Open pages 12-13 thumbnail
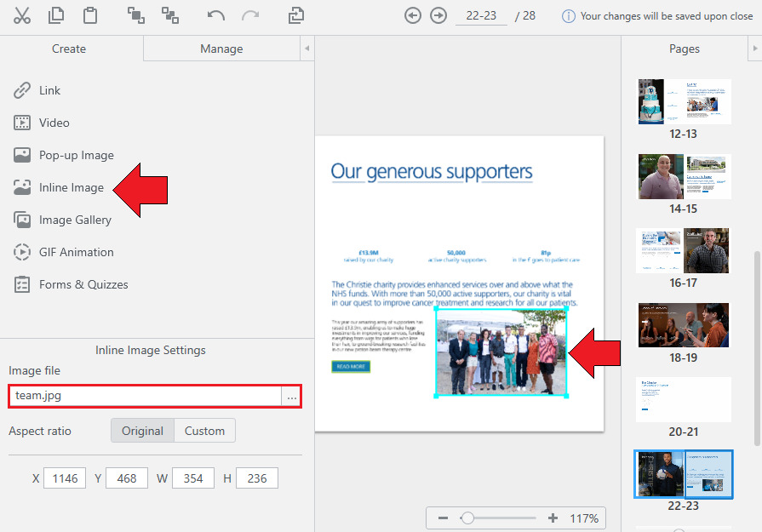This screenshot has width=762, height=532. (685, 101)
